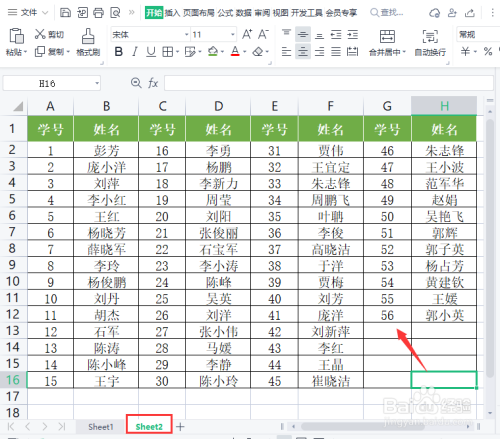Screen dimensions: 500x439
Task: Toggle Bottom Align button
Action: 319,35
